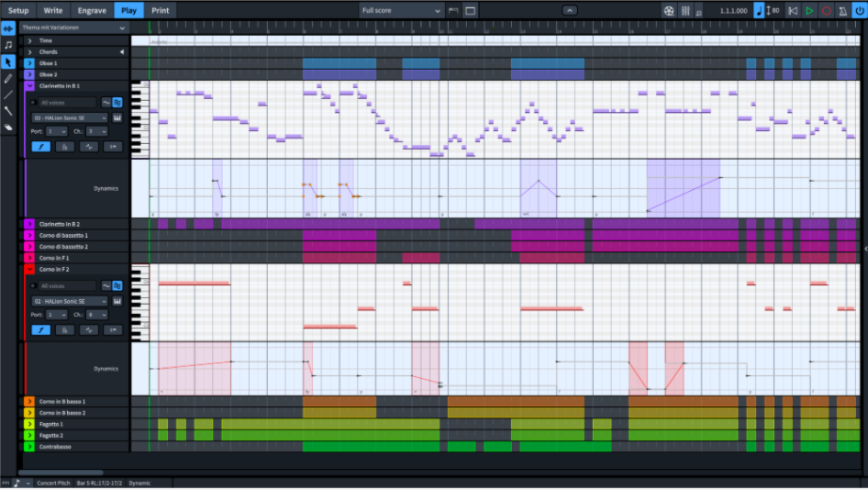Click the green Play transport button
Screen dimensions: 868x490
[x=809, y=11]
